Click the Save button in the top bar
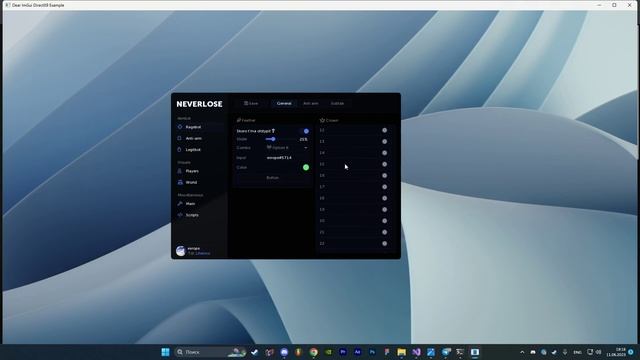This screenshot has height=360, width=640. [x=251, y=104]
